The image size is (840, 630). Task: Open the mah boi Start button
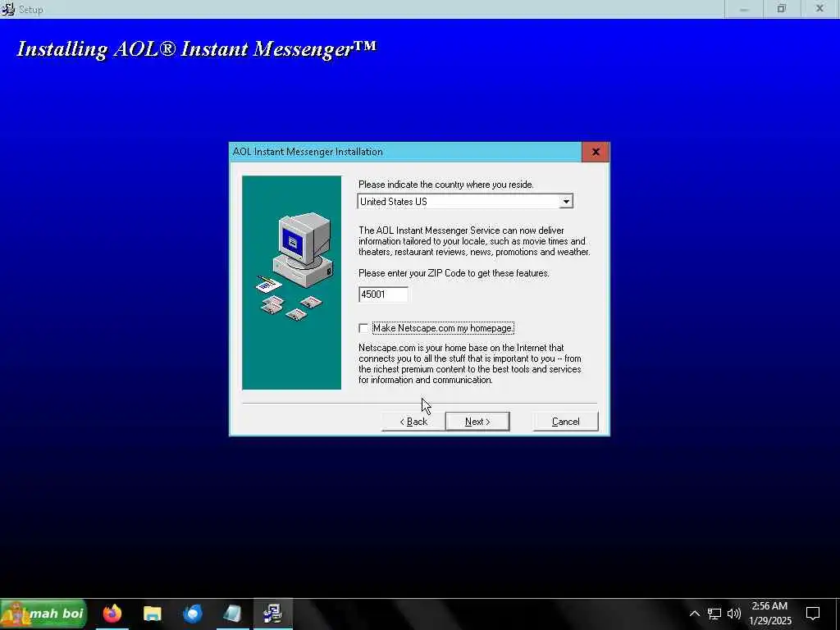click(x=43, y=614)
